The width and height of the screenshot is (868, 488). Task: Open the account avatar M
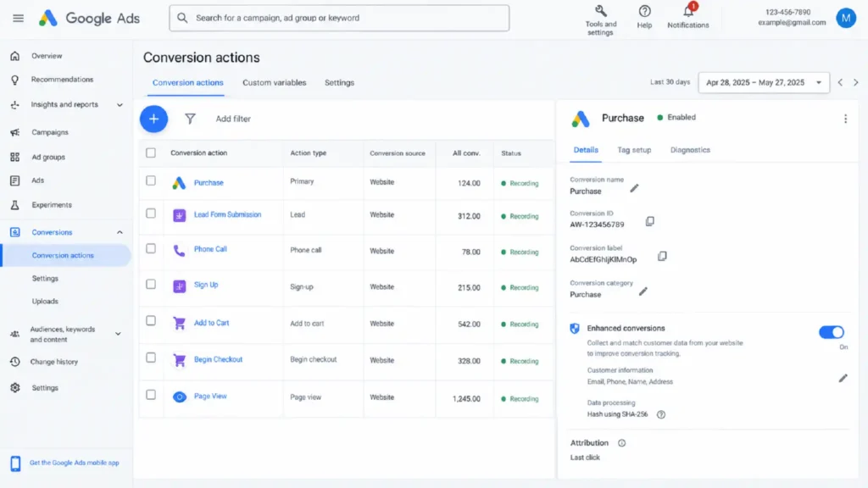click(846, 19)
